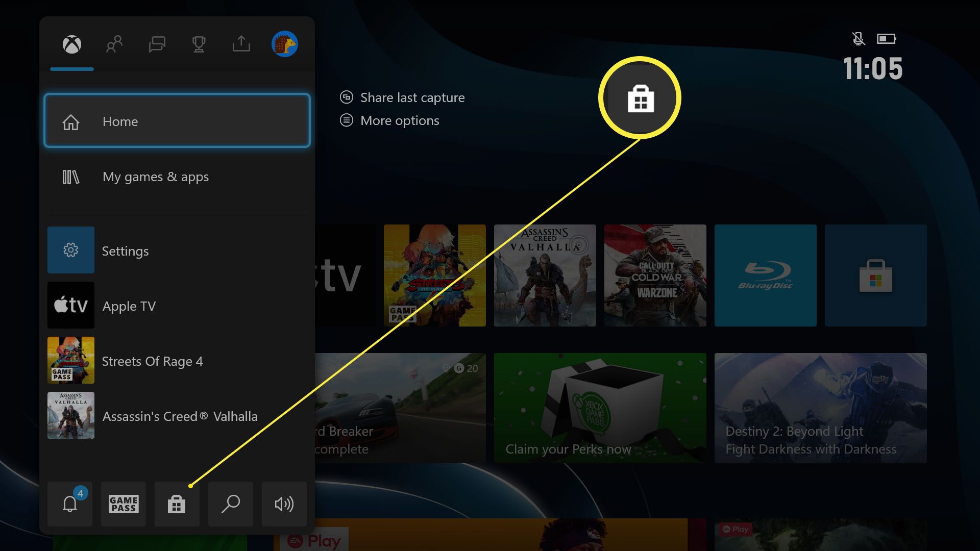This screenshot has height=551, width=980.
Task: Switch to the People tab
Action: coord(114,44)
